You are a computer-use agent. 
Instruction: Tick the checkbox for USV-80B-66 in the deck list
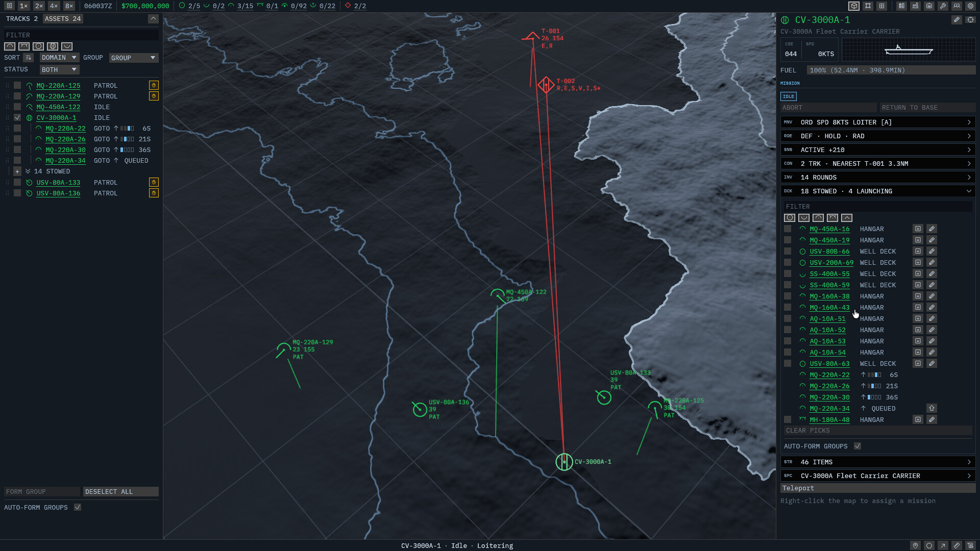[788, 251]
